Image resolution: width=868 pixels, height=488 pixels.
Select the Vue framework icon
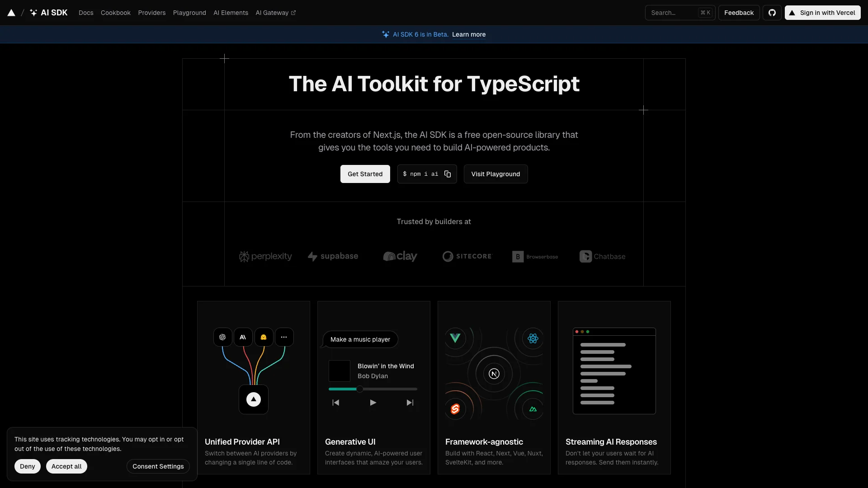pyautogui.click(x=455, y=337)
